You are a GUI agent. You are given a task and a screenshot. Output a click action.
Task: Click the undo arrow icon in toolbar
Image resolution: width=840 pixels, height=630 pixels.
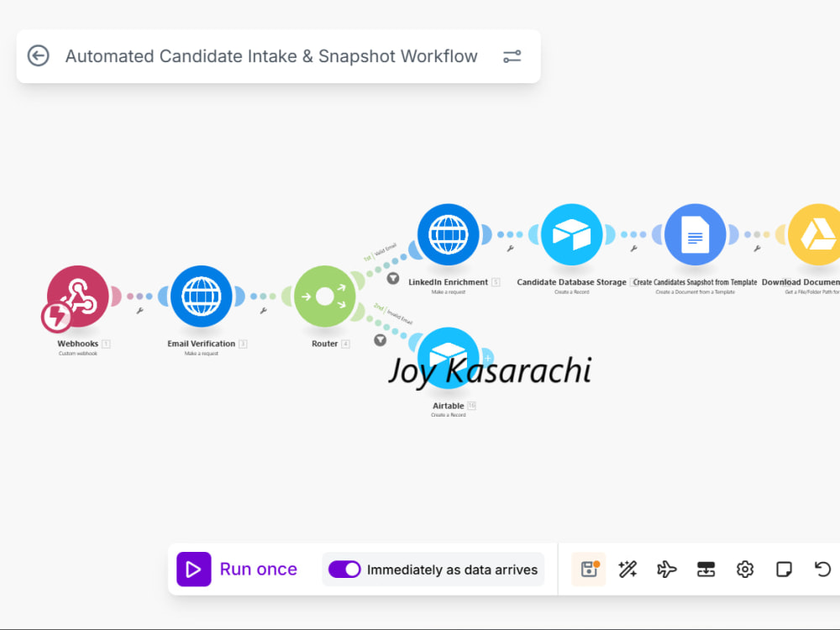(823, 569)
